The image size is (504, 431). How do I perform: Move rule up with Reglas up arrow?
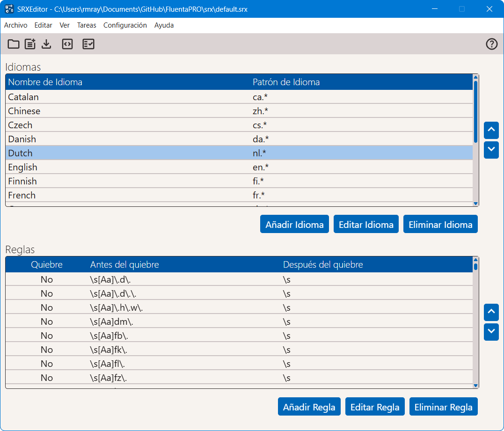(x=491, y=312)
